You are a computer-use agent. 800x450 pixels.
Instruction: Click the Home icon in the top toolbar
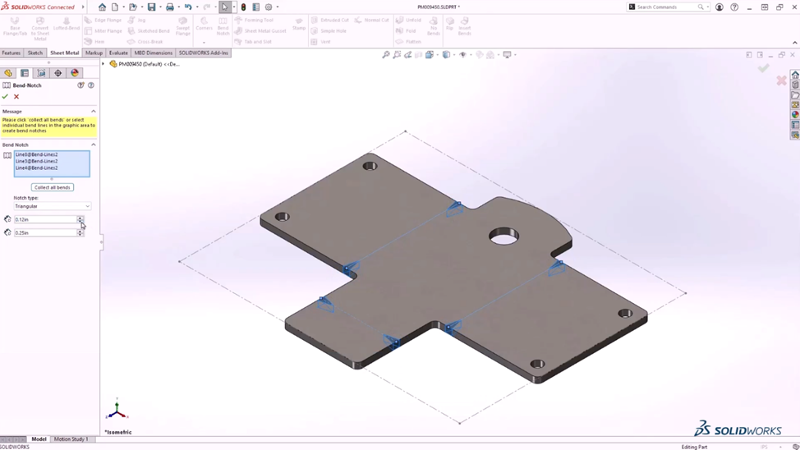(102, 7)
